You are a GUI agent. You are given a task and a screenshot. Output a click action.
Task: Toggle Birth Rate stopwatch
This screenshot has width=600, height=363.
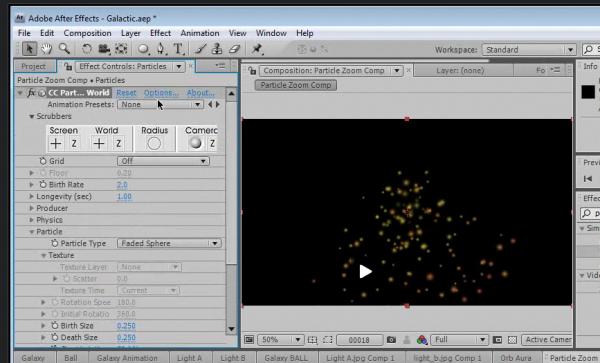[x=43, y=184]
